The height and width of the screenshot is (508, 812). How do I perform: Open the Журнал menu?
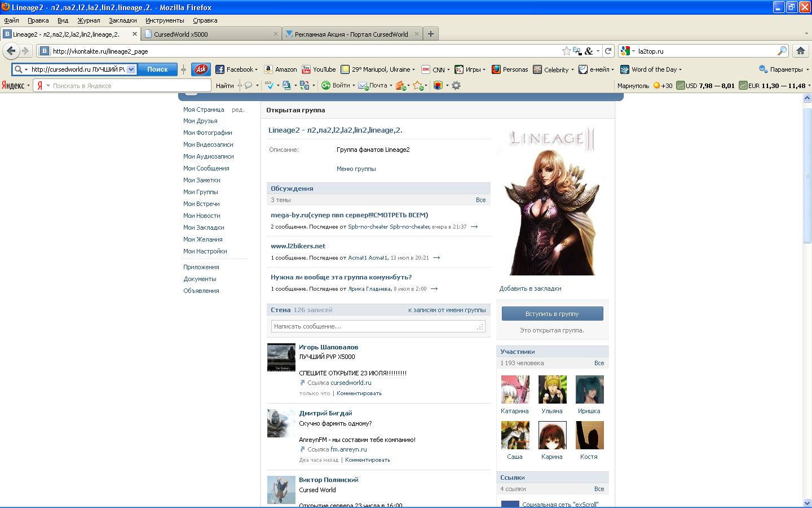pos(89,20)
